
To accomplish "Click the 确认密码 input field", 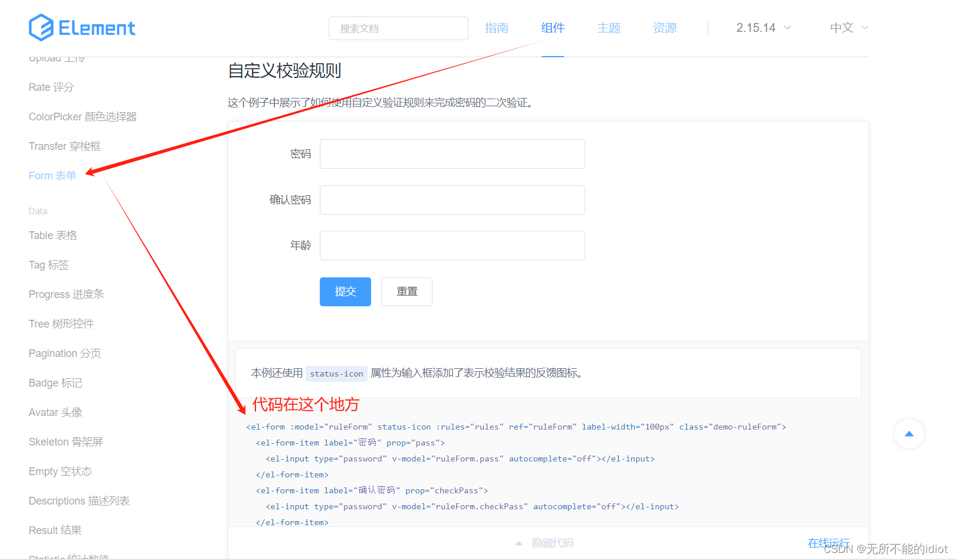I will (x=453, y=200).
